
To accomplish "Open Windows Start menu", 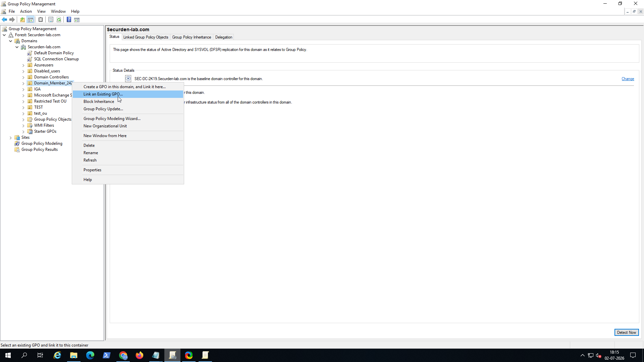I will (x=8, y=355).
